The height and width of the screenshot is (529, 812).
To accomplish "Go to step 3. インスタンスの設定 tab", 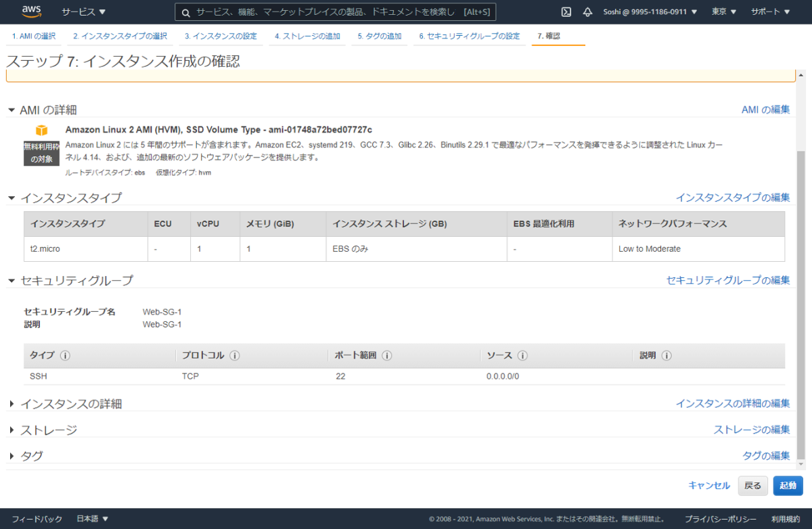I will [x=221, y=36].
